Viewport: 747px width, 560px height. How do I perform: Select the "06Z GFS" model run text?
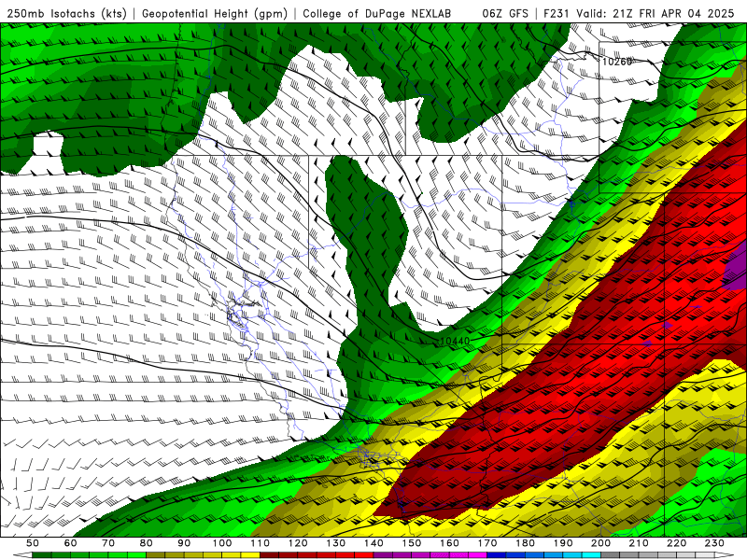click(x=505, y=14)
